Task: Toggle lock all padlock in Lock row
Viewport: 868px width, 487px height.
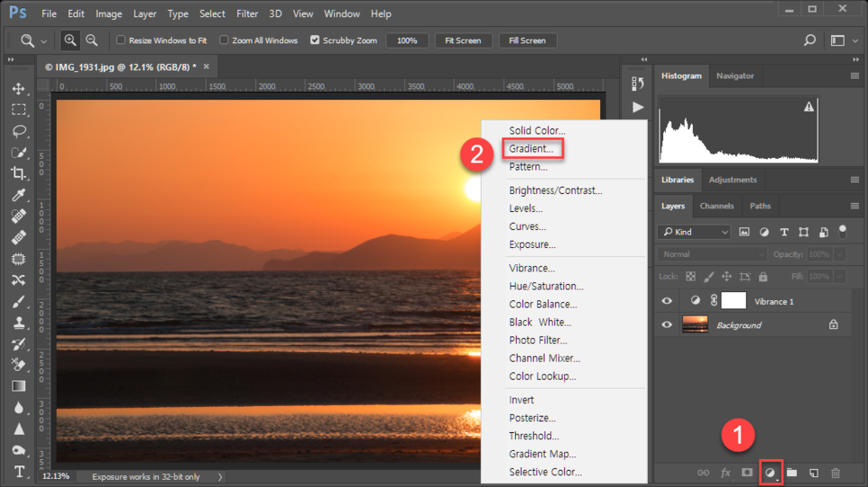Action: pyautogui.click(x=763, y=276)
